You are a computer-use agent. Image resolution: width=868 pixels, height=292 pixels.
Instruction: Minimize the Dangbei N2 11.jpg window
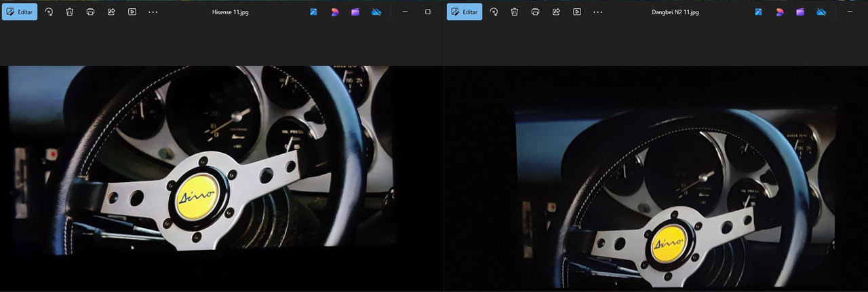pyautogui.click(x=850, y=12)
